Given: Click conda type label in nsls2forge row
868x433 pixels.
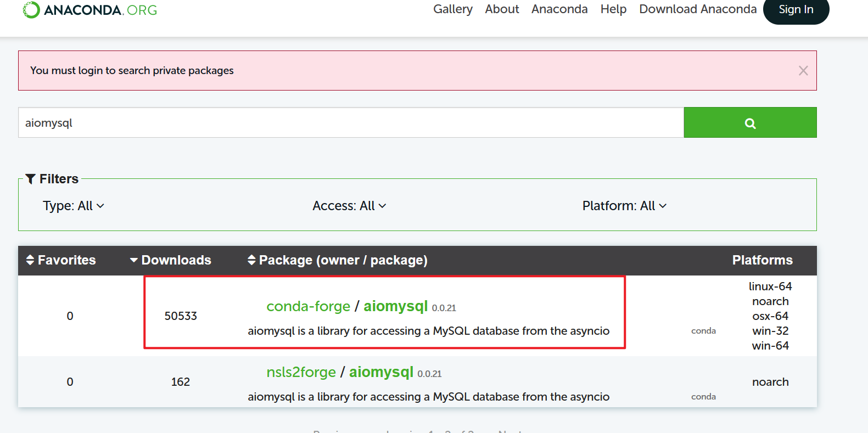Looking at the screenshot, I should (x=703, y=397).
